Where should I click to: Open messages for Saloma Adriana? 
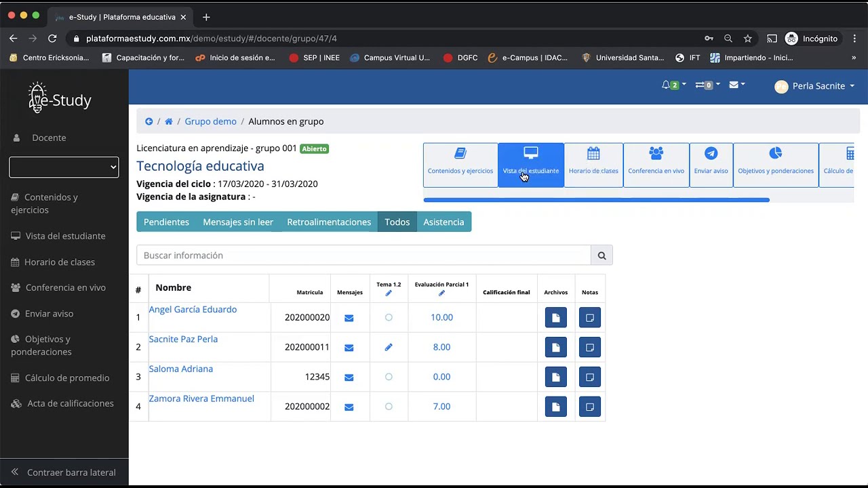click(349, 377)
